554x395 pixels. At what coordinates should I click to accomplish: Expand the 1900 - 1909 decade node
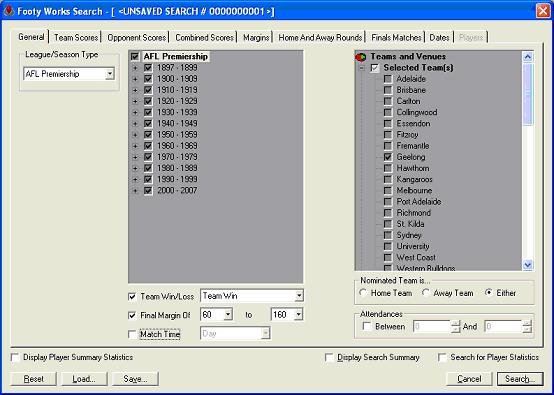(135, 79)
